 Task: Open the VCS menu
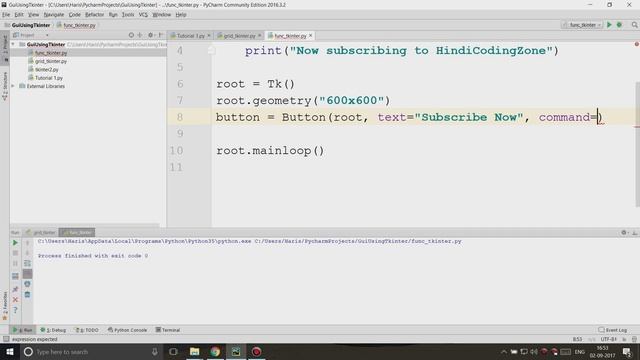143,15
